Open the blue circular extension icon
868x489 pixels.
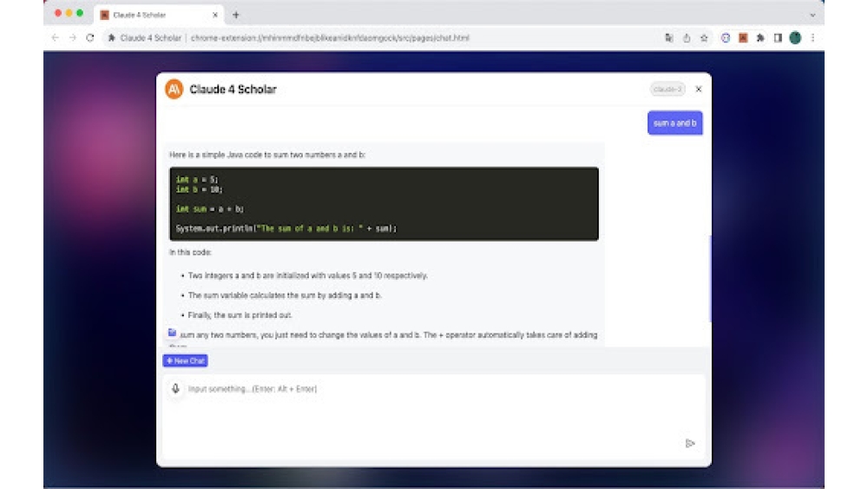pos(725,37)
